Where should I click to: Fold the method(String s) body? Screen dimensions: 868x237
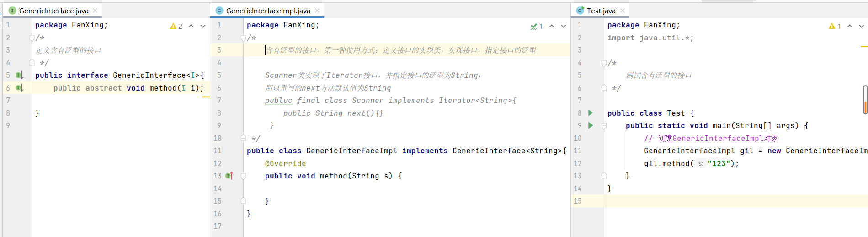click(x=243, y=176)
